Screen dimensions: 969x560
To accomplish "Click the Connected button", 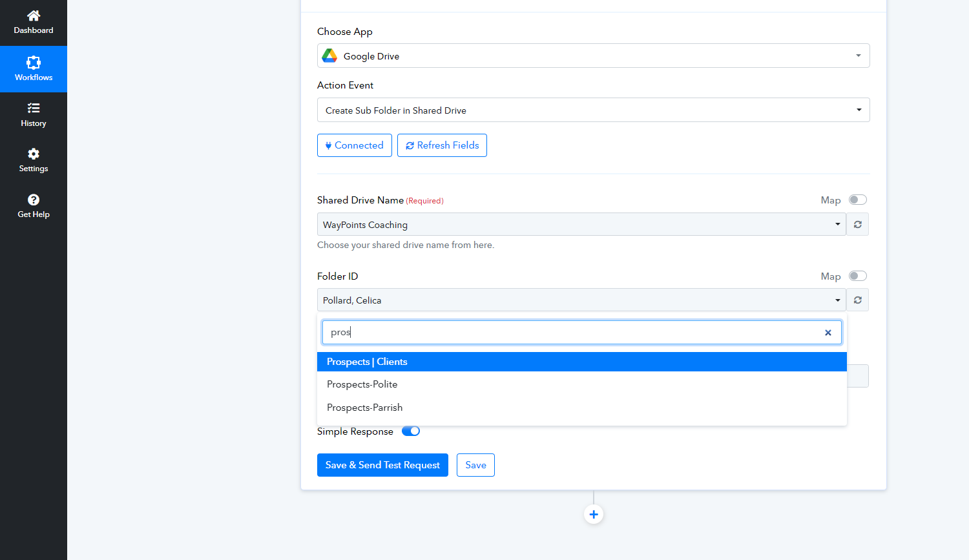I will 355,145.
